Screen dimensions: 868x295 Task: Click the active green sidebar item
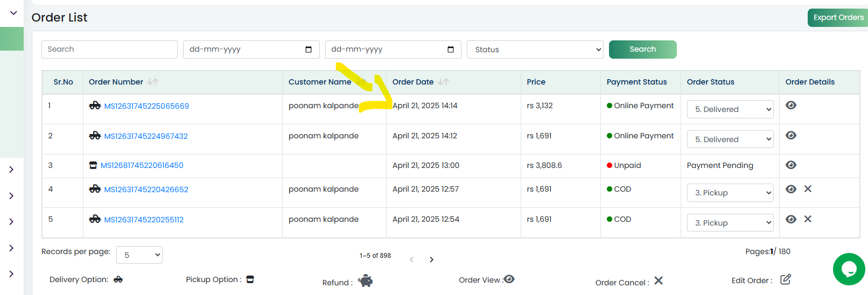click(12, 39)
